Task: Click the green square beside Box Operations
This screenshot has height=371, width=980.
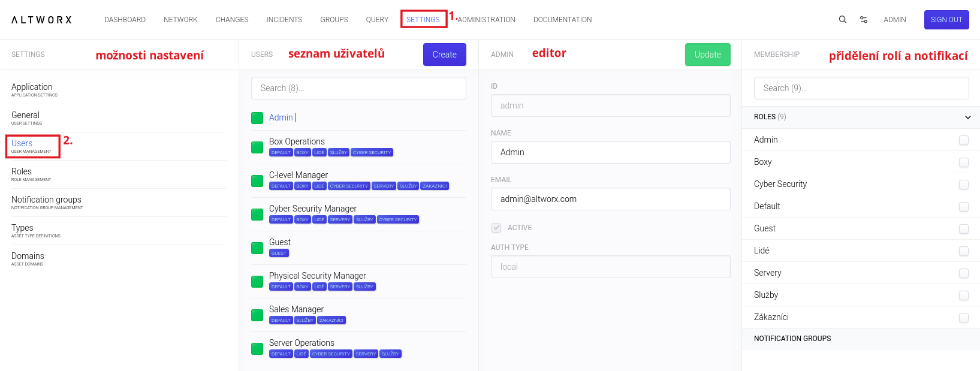Action: click(257, 147)
